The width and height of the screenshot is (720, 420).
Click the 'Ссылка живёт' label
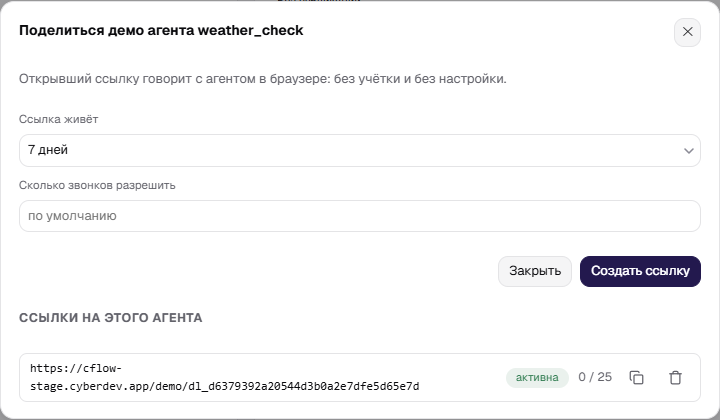click(58, 119)
